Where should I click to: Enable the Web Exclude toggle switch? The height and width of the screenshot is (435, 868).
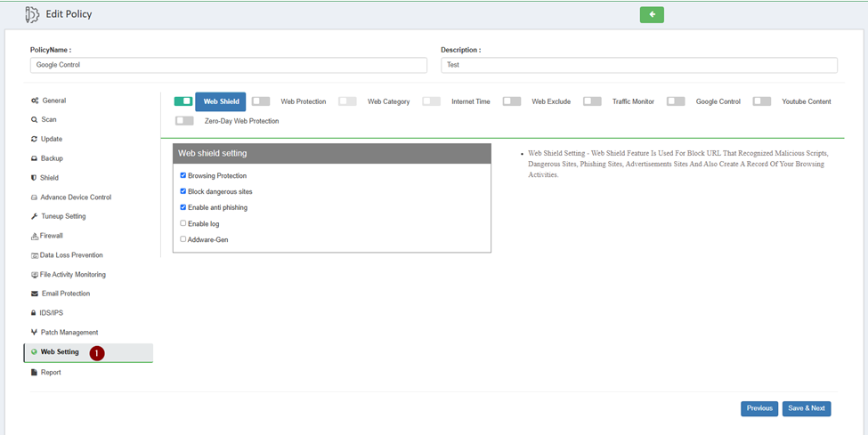pyautogui.click(x=512, y=101)
